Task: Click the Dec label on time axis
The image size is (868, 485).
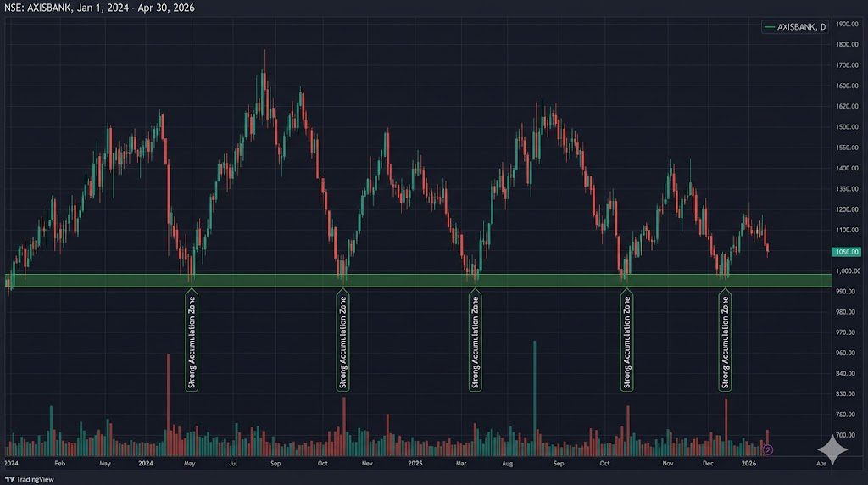Action: 708,465
